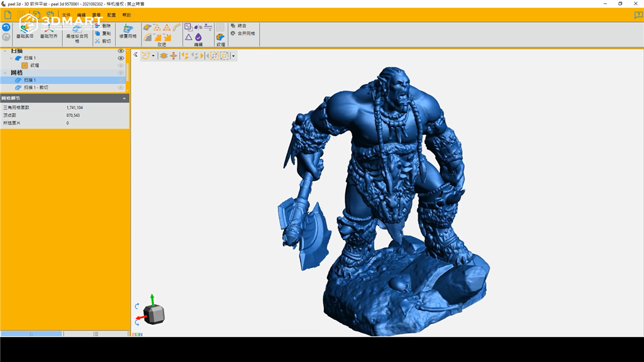The width and height of the screenshot is (644, 362).
Task: Click the 修复网格 repair mesh icon
Action: click(127, 29)
